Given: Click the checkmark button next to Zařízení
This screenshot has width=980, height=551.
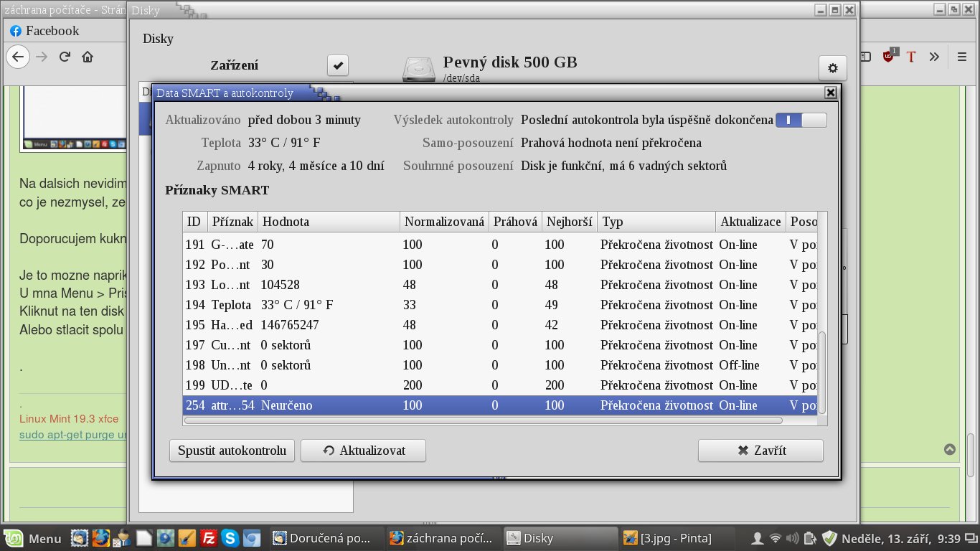Looking at the screenshot, I should tap(338, 65).
